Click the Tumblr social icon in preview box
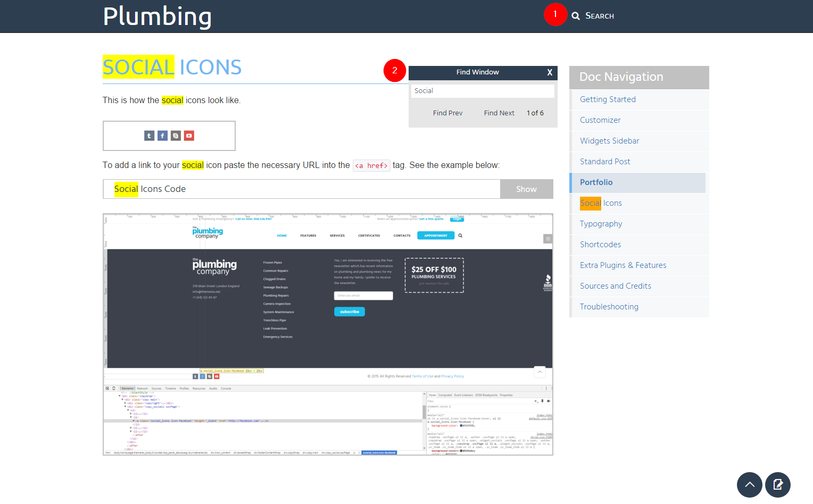The height and width of the screenshot is (504, 813). point(149,136)
